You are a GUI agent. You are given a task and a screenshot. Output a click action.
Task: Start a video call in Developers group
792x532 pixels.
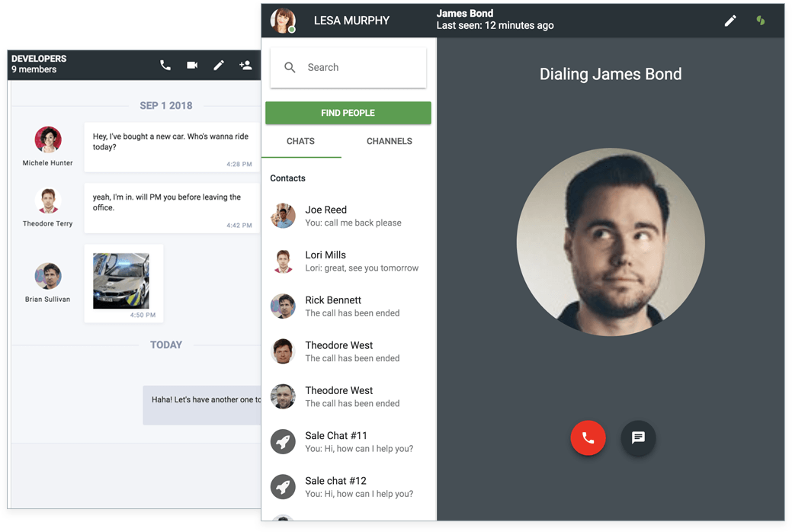point(192,66)
